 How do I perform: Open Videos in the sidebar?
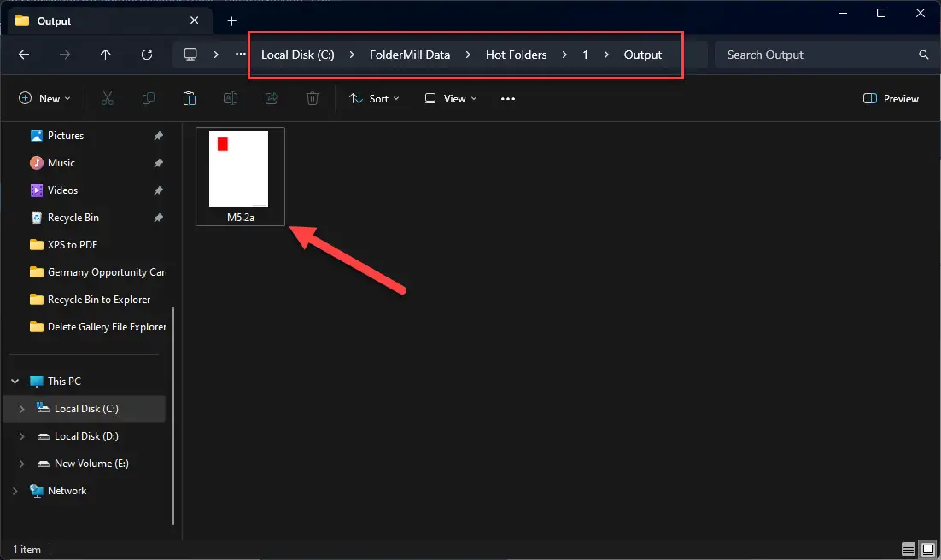pyautogui.click(x=62, y=190)
